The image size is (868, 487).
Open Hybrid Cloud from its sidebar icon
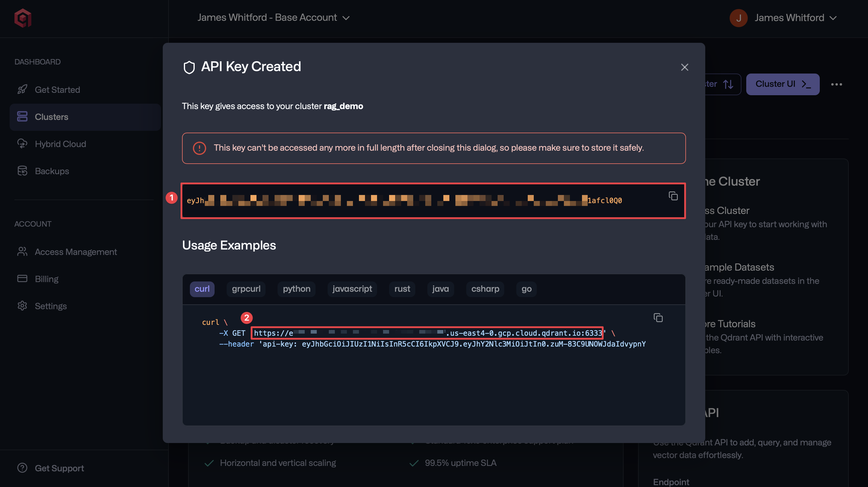point(22,144)
